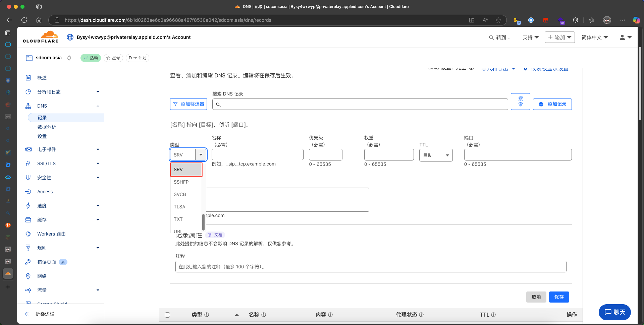
Task: Click the 权重 input field
Action: 389,154
